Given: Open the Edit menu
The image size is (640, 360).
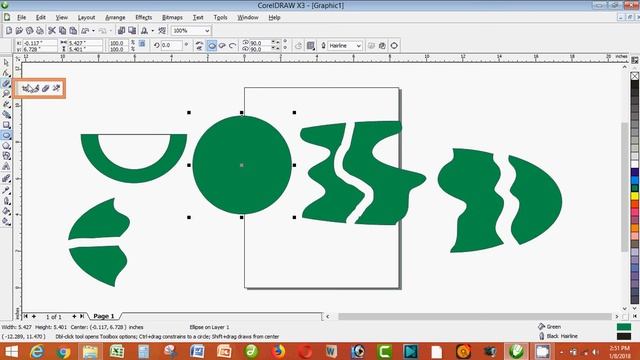Looking at the screenshot, I should (x=41, y=18).
